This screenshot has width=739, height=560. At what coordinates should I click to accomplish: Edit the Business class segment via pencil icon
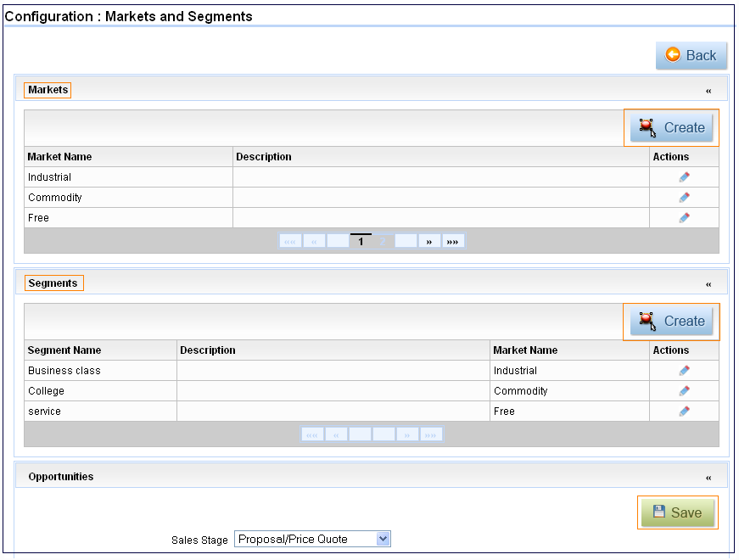[x=685, y=371]
